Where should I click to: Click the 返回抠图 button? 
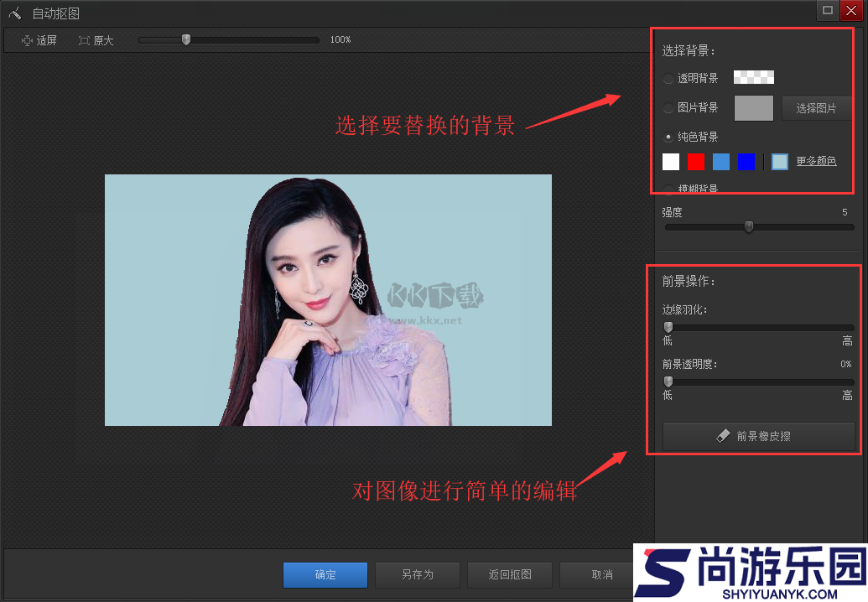coord(510,575)
